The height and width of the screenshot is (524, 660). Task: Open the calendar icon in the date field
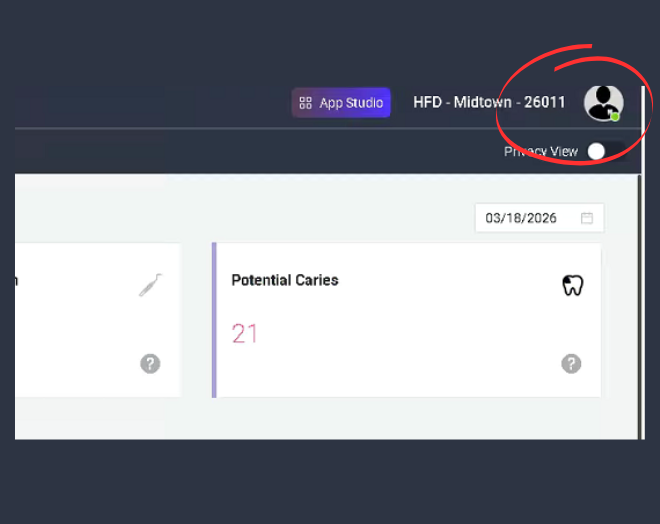click(x=587, y=218)
